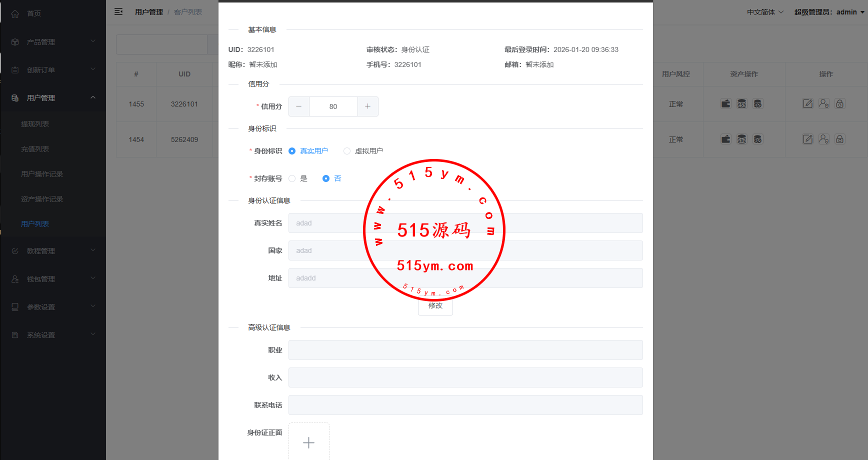Image resolution: width=868 pixels, height=460 pixels.
Task: Choose 是 for 封存账号
Action: pos(292,178)
